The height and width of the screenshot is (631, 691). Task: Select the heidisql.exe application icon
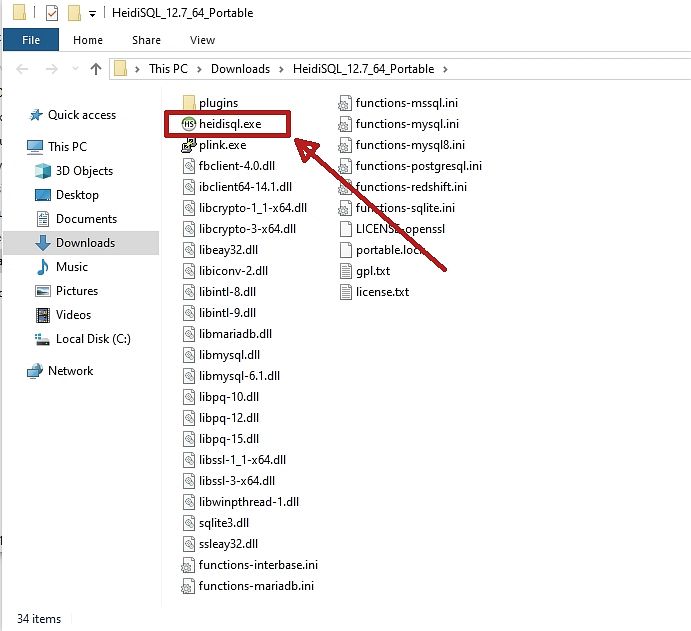[189, 124]
